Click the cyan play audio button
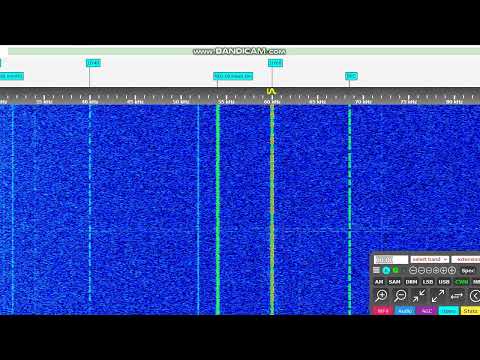 386,270
